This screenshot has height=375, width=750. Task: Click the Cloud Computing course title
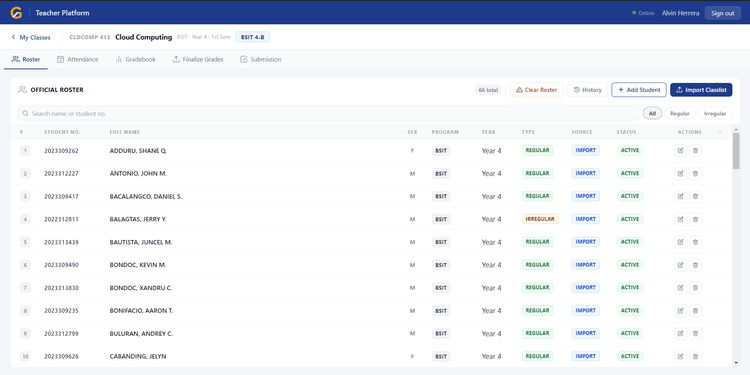[x=143, y=37]
